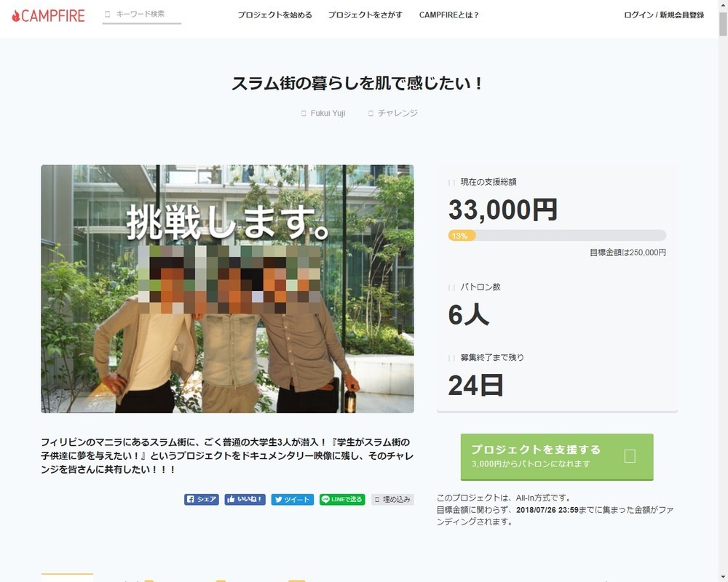Click the embed icon on the 埋め込み button
This screenshot has width=728, height=582.
click(376, 500)
